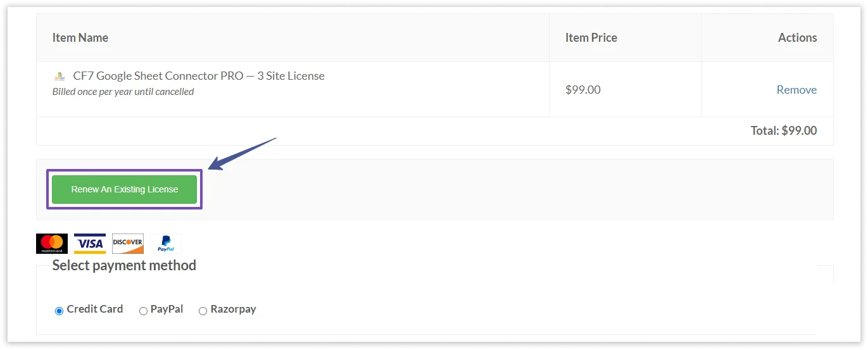Screen dimensions: 868x350
Task: Click the PayPal logo icon
Action: (x=165, y=244)
